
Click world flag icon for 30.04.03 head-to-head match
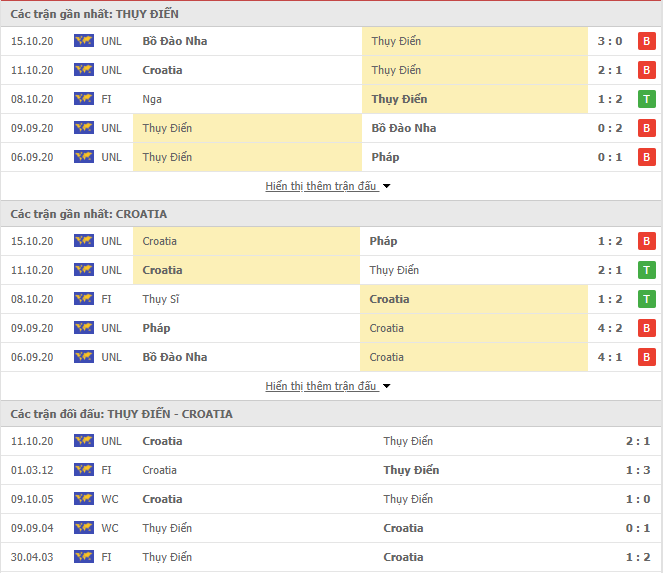pyautogui.click(x=84, y=557)
